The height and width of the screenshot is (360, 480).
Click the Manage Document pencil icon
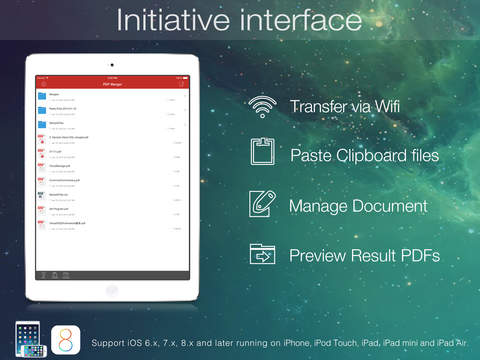tap(262, 204)
